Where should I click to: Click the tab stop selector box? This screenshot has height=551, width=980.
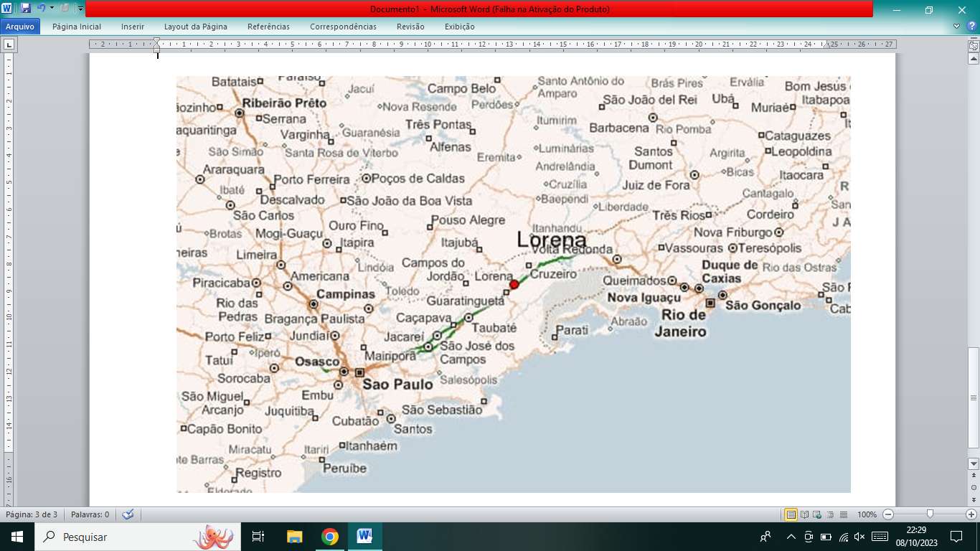tap(9, 44)
